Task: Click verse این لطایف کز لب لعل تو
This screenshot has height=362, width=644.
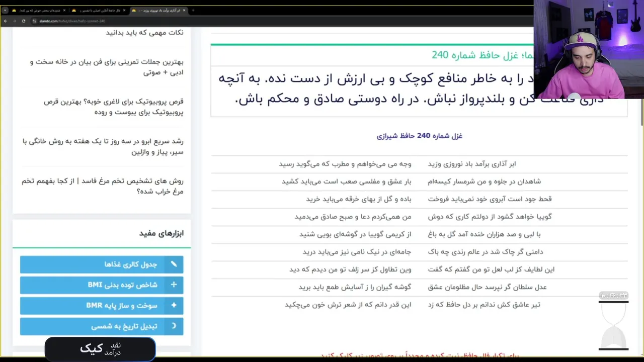Action: [x=491, y=269]
